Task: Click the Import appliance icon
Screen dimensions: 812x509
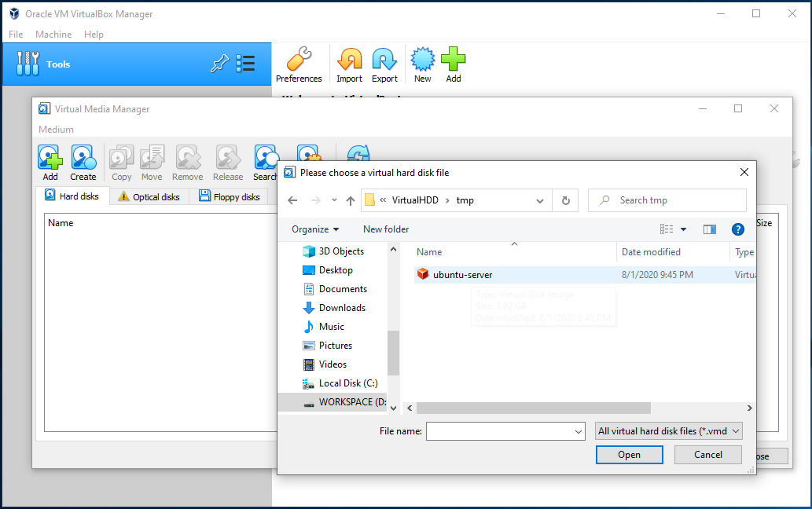Action: pos(350,64)
